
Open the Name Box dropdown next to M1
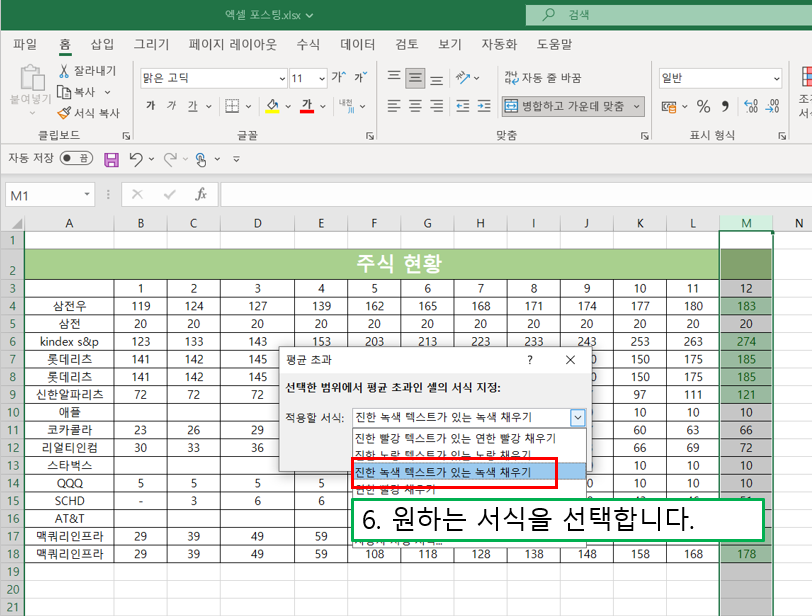coord(87,195)
